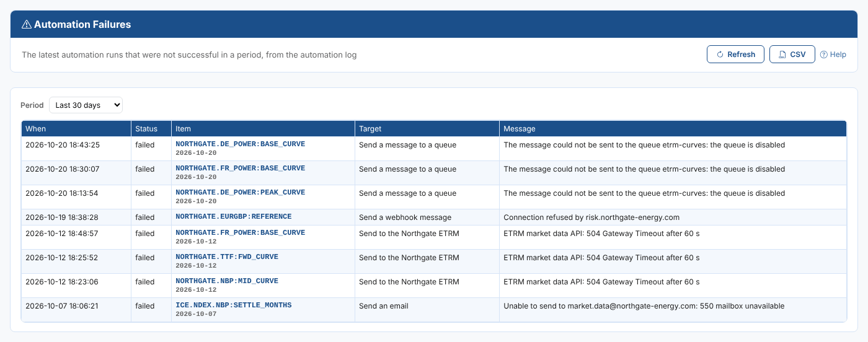Select timestamp 2026-10-20 18:30:07
This screenshot has height=342, width=868.
63,169
